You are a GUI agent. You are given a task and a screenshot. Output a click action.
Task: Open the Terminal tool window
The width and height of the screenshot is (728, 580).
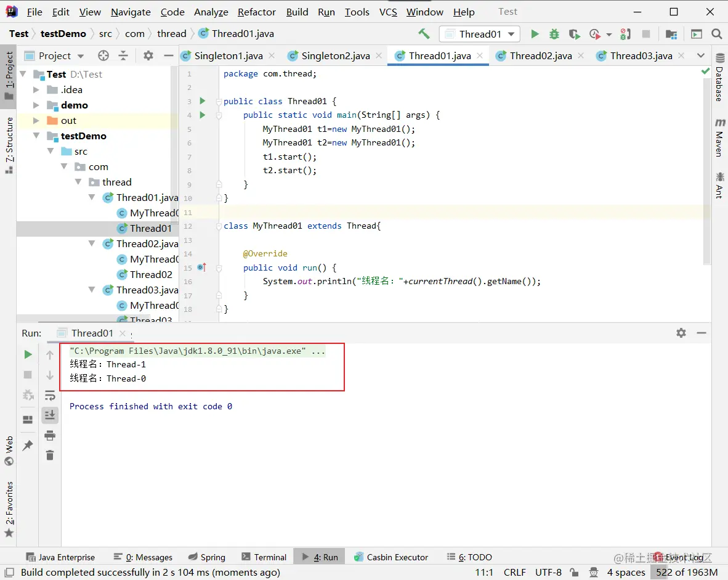264,557
